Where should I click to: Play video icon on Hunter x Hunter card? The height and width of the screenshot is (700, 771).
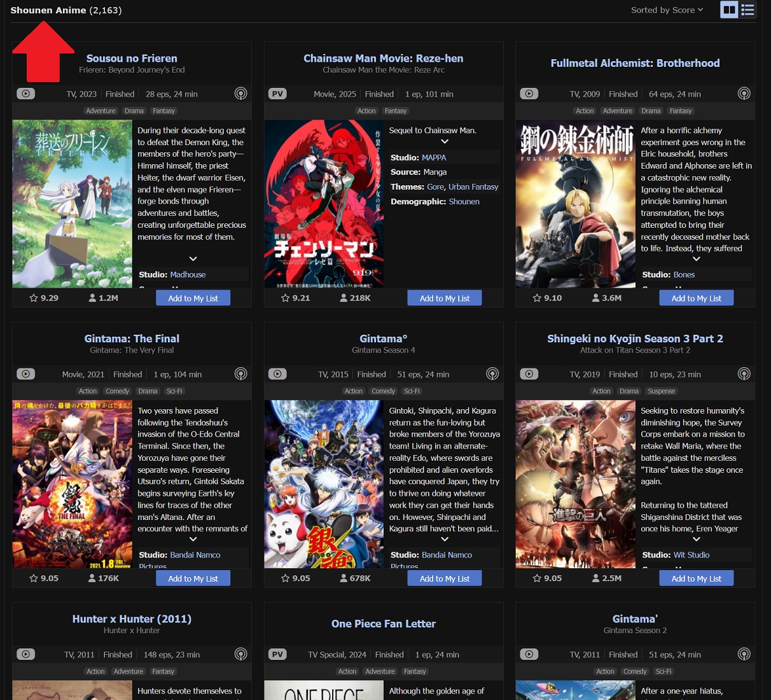tap(25, 654)
